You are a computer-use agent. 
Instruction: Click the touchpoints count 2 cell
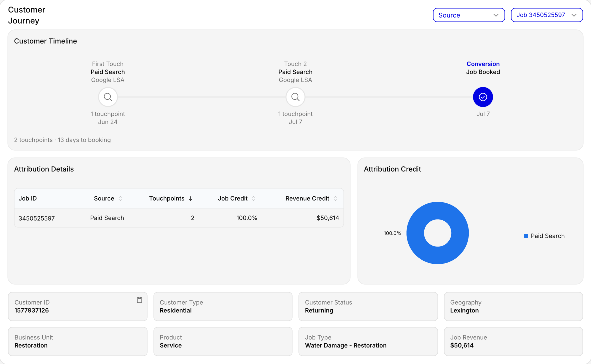192,218
